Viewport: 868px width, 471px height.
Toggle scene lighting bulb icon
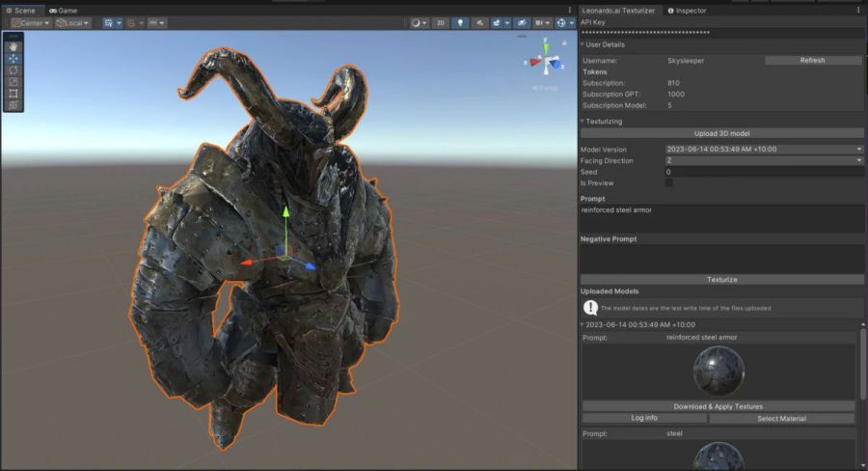460,23
